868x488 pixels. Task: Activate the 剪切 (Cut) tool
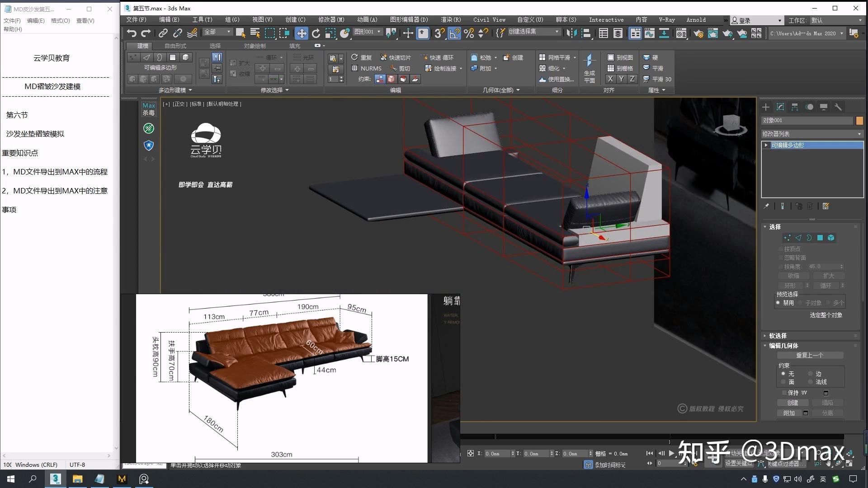tap(402, 68)
